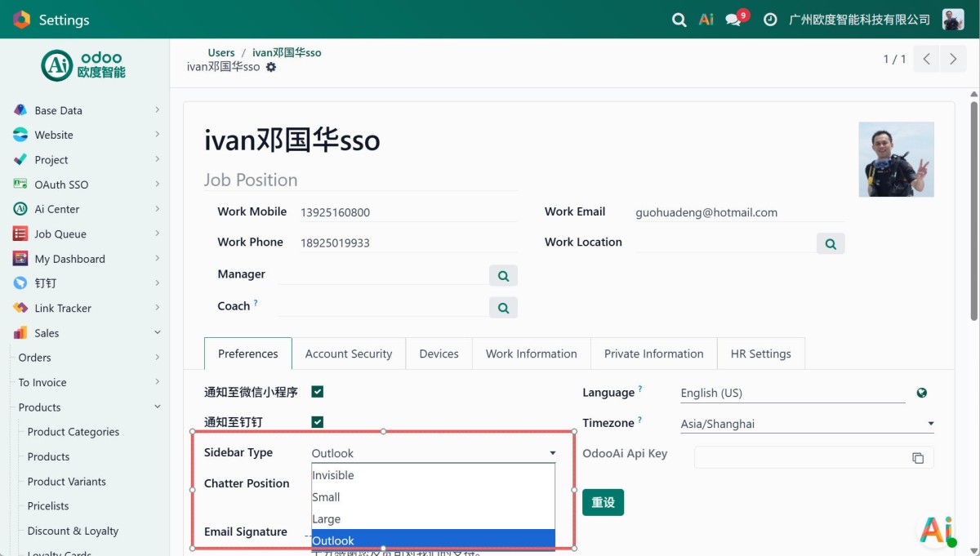This screenshot has height=556, width=980.
Task: Expand Base Data sidebar menu
Action: pyautogui.click(x=157, y=110)
